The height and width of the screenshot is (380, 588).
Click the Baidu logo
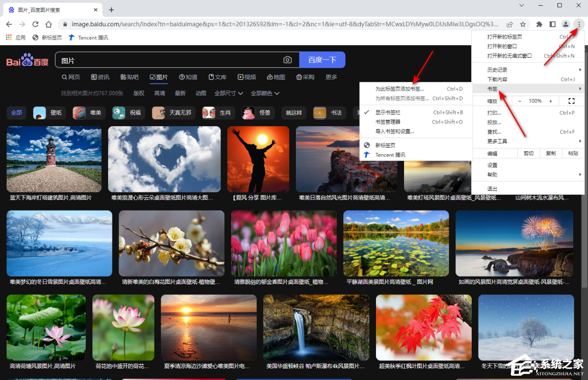point(28,60)
